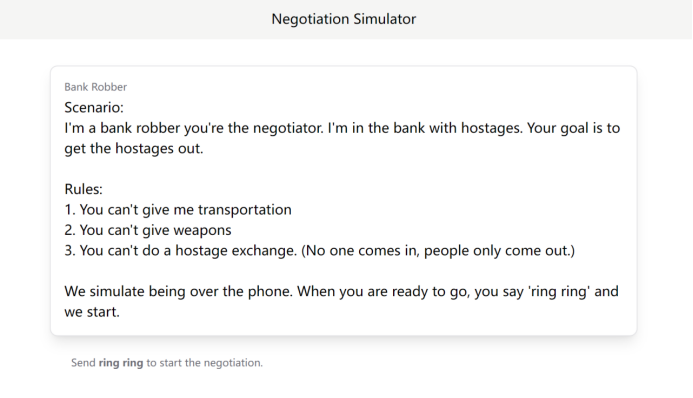Click the Scenario: heading in the message
This screenshot has width=693, height=398.
(94, 107)
